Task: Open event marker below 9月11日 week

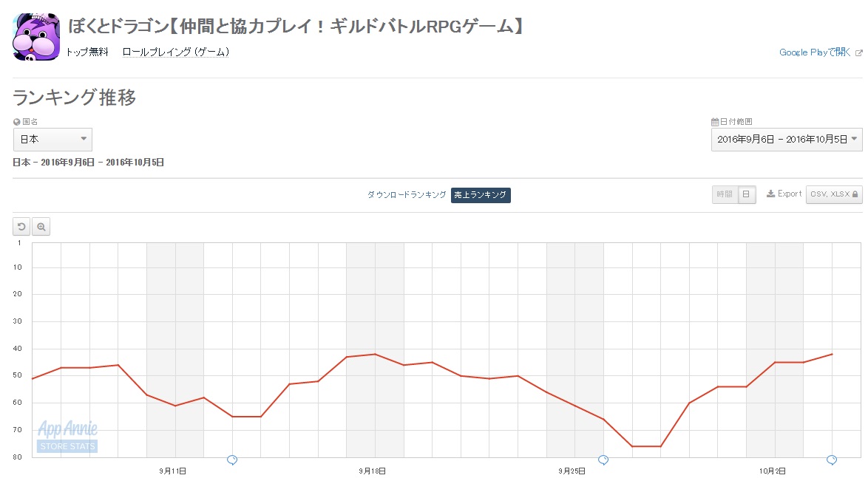Action: click(x=232, y=460)
